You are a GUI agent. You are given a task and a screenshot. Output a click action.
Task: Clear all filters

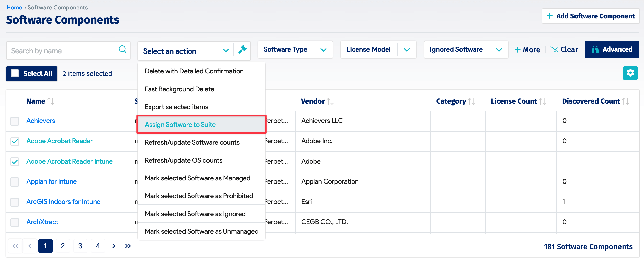(x=564, y=49)
